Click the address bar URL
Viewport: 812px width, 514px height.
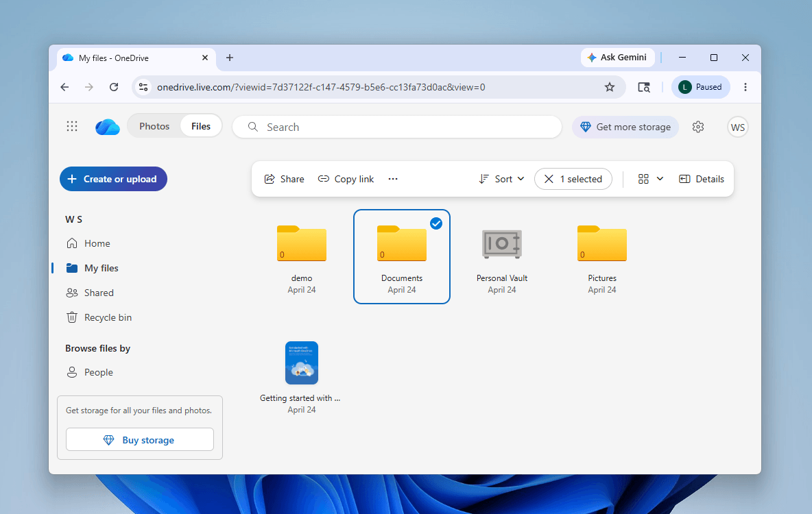(321, 87)
